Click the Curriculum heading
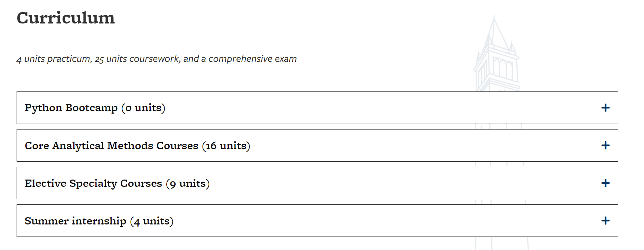 click(66, 18)
